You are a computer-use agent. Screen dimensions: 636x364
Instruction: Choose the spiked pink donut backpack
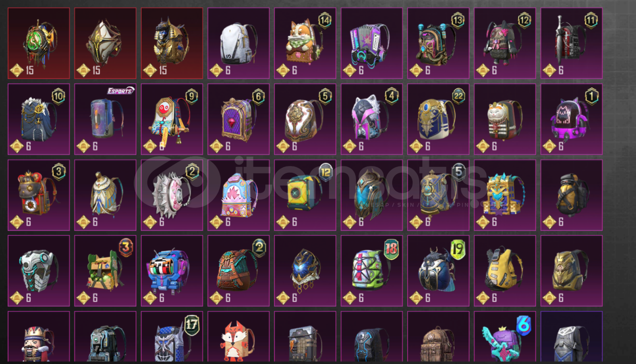pyautogui.click(x=172, y=195)
